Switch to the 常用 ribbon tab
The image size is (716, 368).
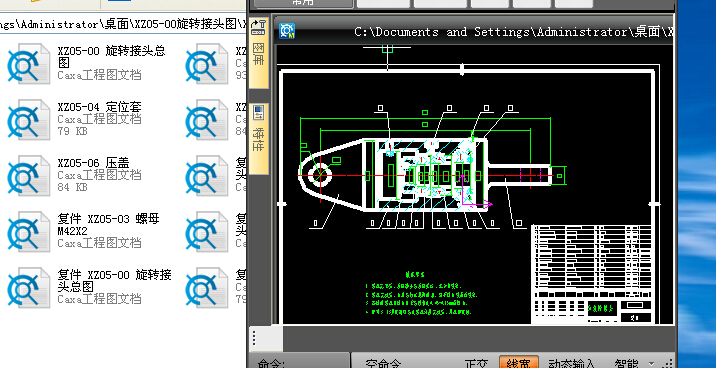coord(304,3)
